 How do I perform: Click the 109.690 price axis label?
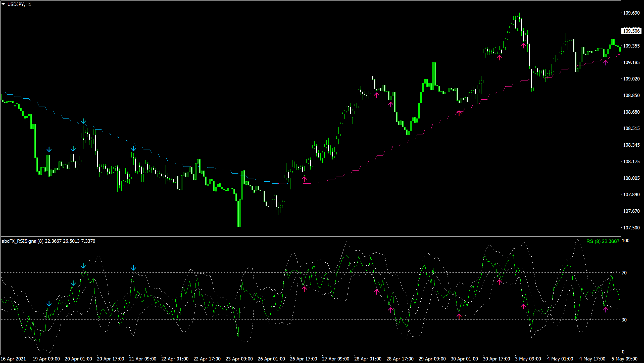coord(631,13)
